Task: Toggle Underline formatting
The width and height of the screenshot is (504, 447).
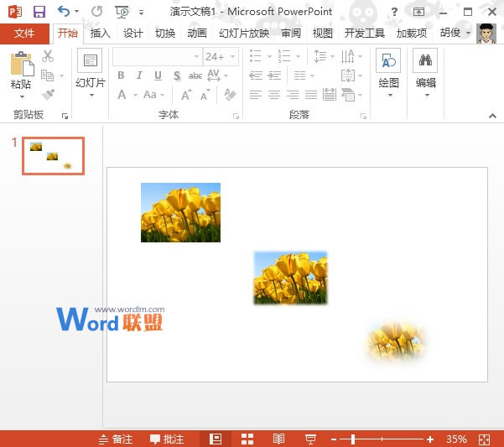Action: click(158, 75)
